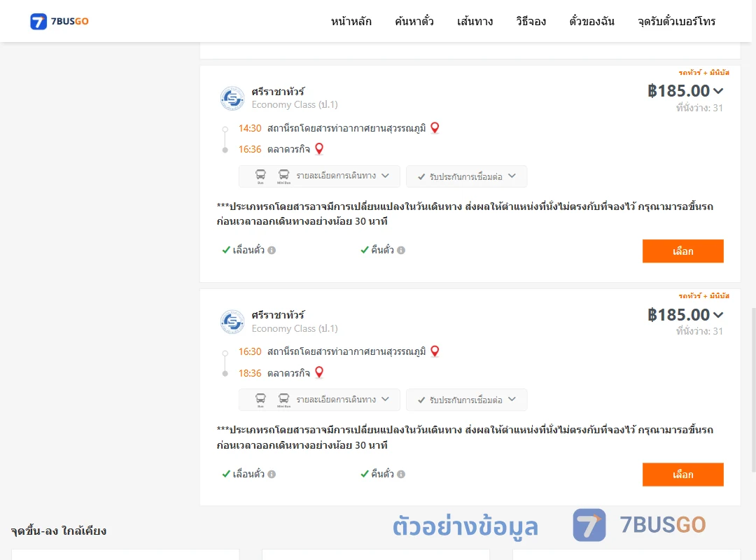Click ที่นั่งว่าง: 31 on 14:30 trip
The image size is (756, 560).
coord(699,108)
